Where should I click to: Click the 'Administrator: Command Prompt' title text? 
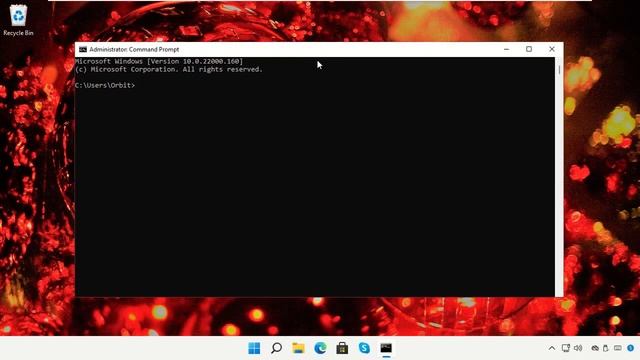pyautogui.click(x=134, y=49)
